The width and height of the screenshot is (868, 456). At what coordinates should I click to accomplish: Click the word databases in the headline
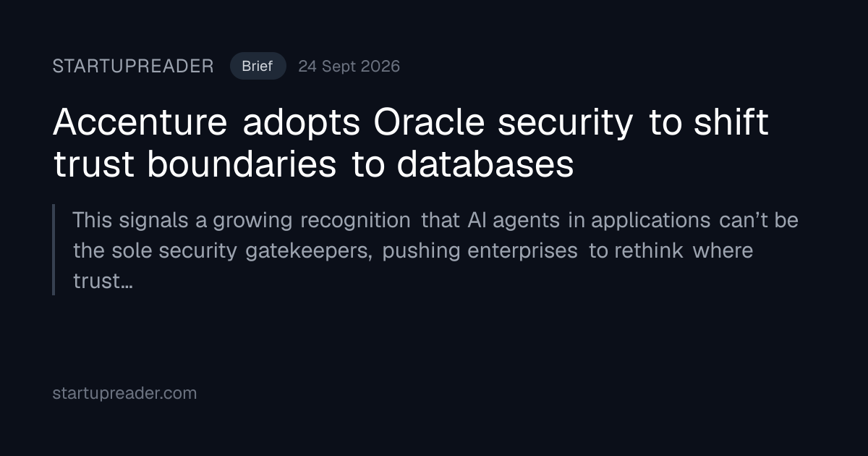click(485, 164)
